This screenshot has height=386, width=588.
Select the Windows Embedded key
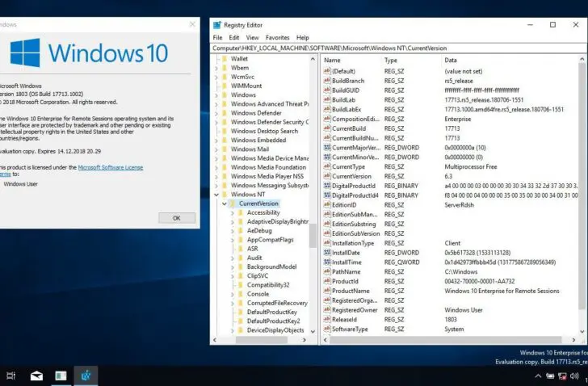pyautogui.click(x=258, y=141)
